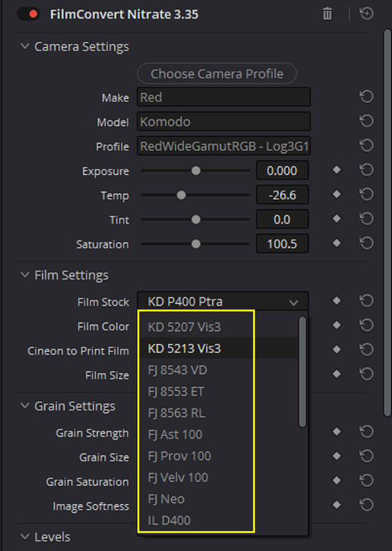
Task: Add keyframe for Temp
Action: [x=336, y=194]
